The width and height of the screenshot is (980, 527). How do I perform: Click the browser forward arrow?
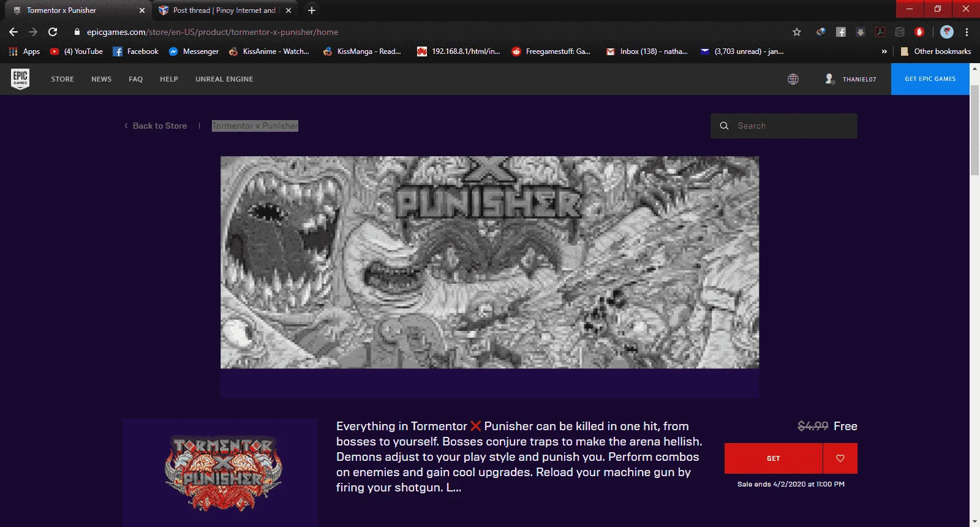coord(33,32)
